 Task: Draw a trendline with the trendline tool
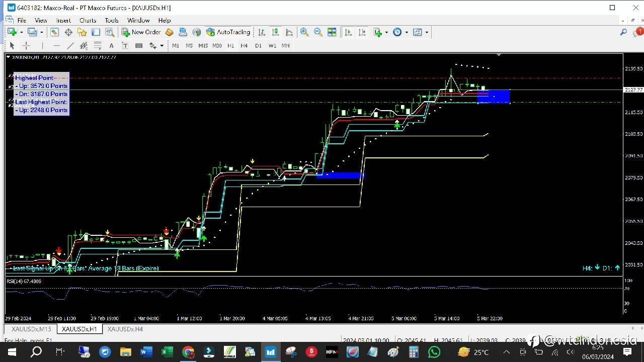pos(70,46)
